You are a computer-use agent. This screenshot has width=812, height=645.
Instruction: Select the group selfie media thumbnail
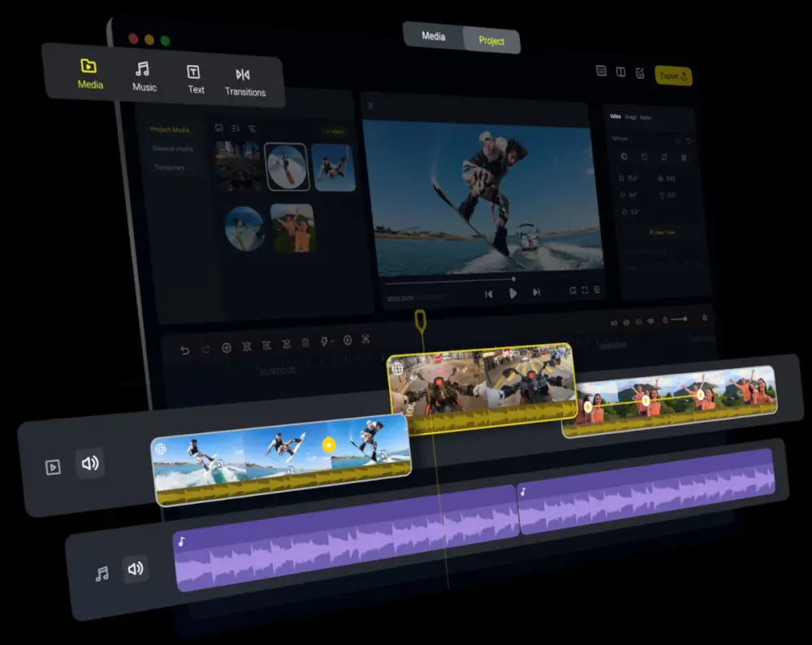(x=292, y=228)
